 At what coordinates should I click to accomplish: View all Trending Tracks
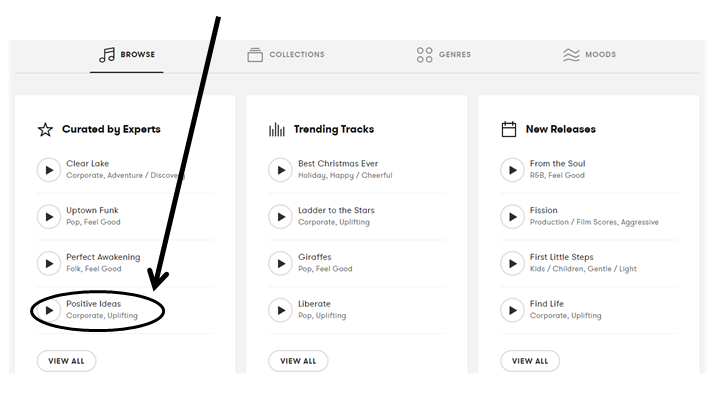(x=298, y=361)
